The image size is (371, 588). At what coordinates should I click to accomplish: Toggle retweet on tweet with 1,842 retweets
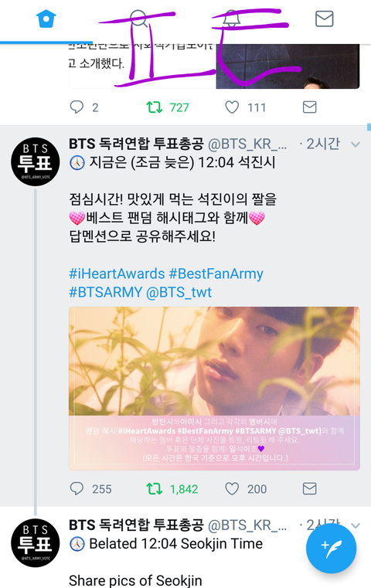click(154, 488)
